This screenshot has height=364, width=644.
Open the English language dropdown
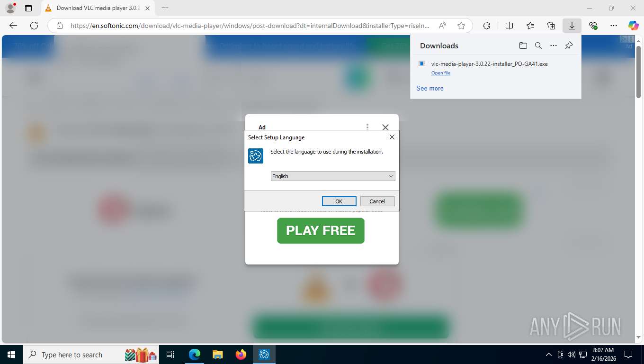pyautogui.click(x=333, y=176)
